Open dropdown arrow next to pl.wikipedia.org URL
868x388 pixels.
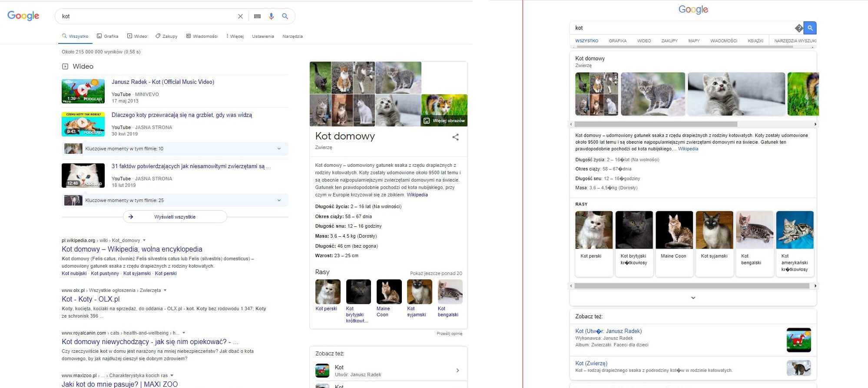[x=144, y=240]
